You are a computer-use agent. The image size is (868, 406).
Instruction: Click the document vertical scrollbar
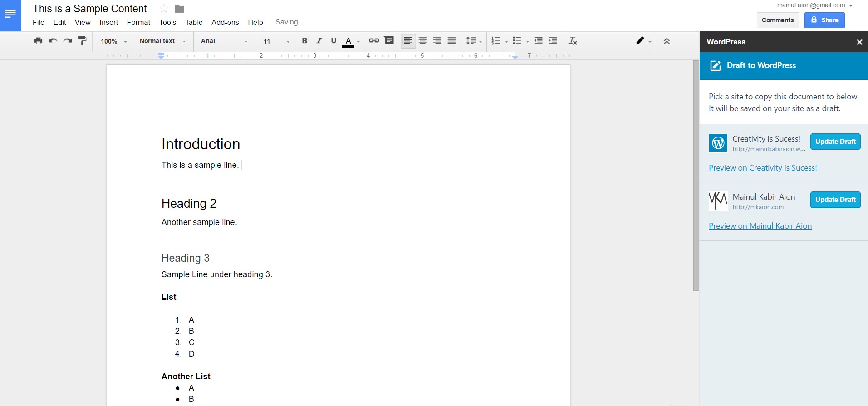pos(696,176)
